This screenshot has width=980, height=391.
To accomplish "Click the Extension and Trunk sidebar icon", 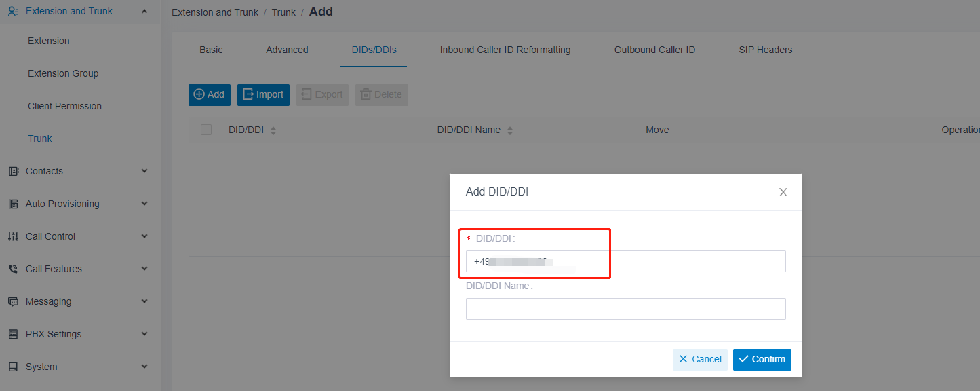I will click(13, 11).
